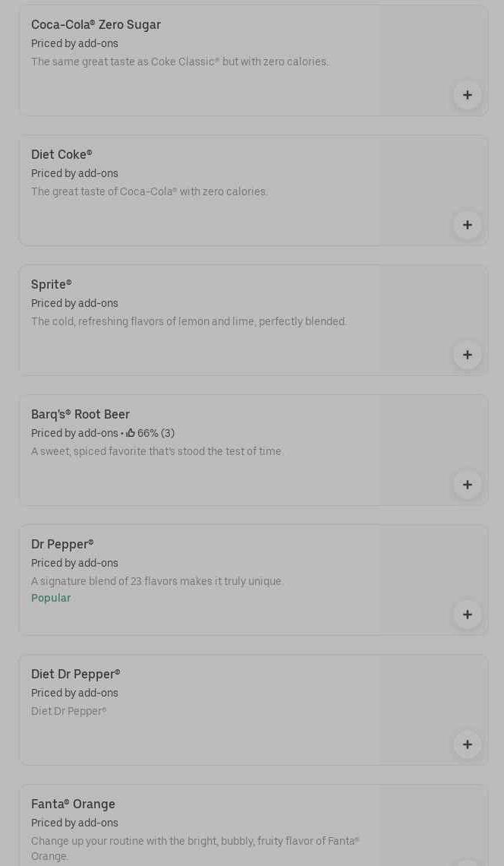Viewport: 504px width, 866px height.
Task: Open the Fanta Orange item title
Action: [x=73, y=804]
